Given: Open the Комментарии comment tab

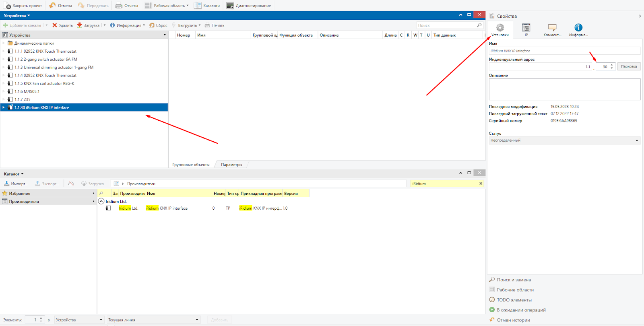Looking at the screenshot, I should (x=552, y=29).
